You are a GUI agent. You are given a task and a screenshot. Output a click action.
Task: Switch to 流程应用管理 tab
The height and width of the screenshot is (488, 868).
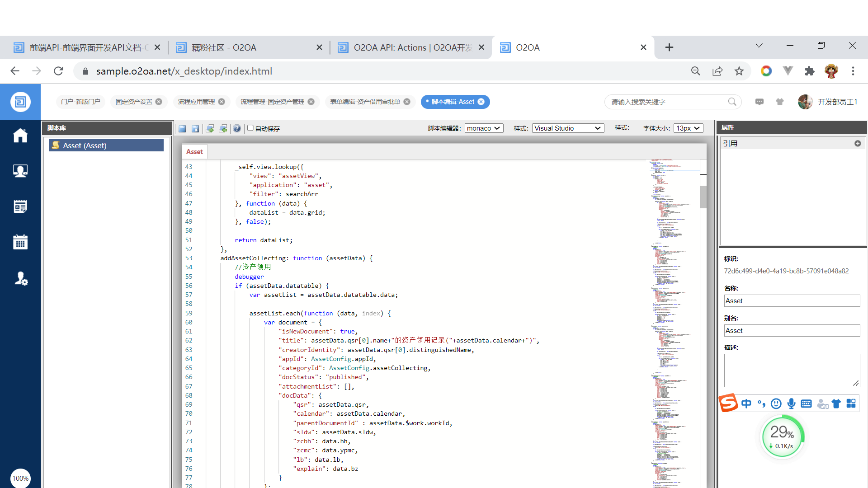tap(196, 102)
